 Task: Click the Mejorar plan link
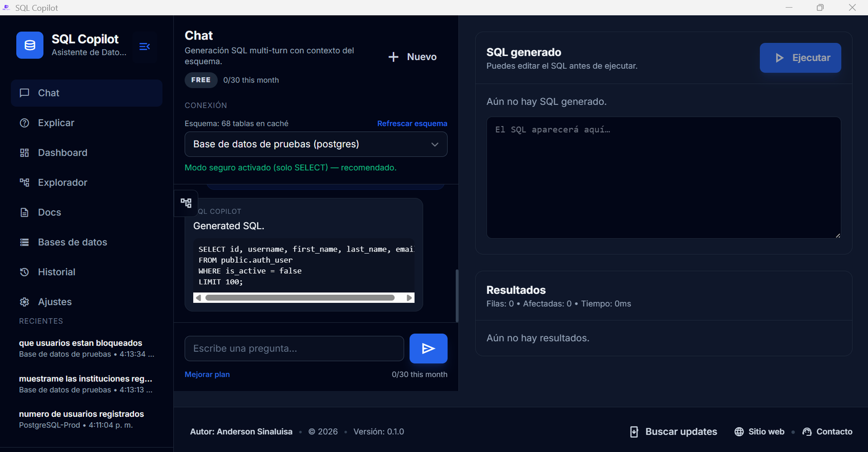tap(207, 374)
